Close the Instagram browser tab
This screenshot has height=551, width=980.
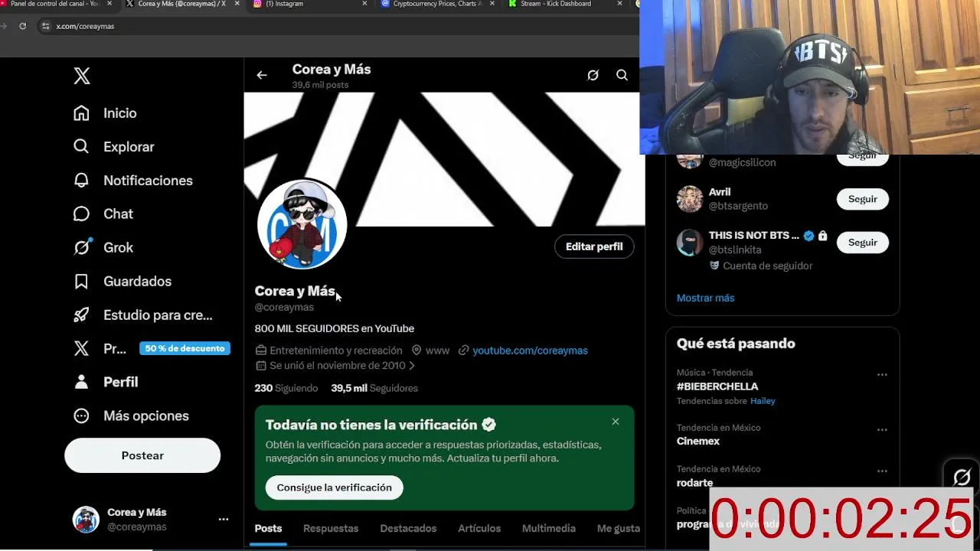(x=364, y=4)
